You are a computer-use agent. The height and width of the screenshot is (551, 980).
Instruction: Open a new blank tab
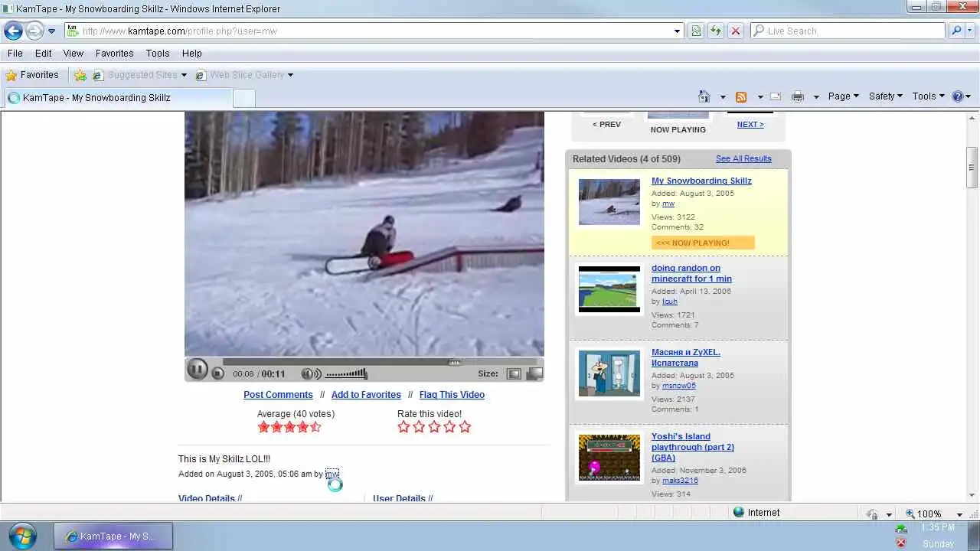tap(243, 98)
